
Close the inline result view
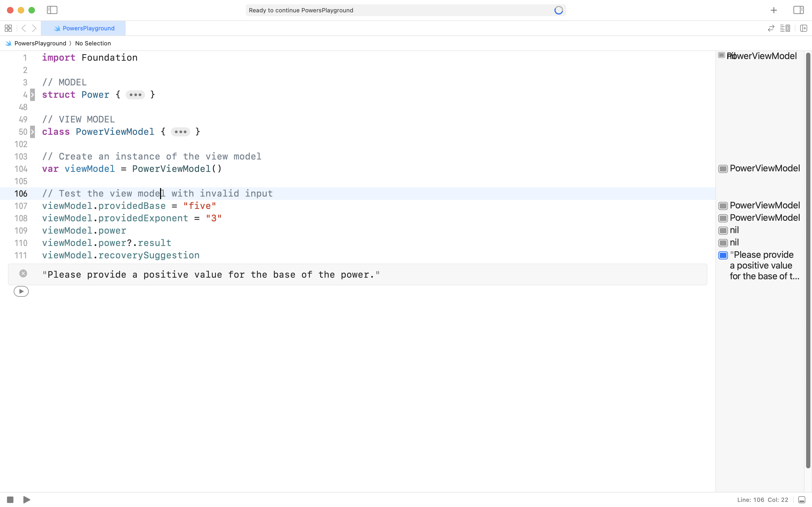pyautogui.click(x=23, y=273)
